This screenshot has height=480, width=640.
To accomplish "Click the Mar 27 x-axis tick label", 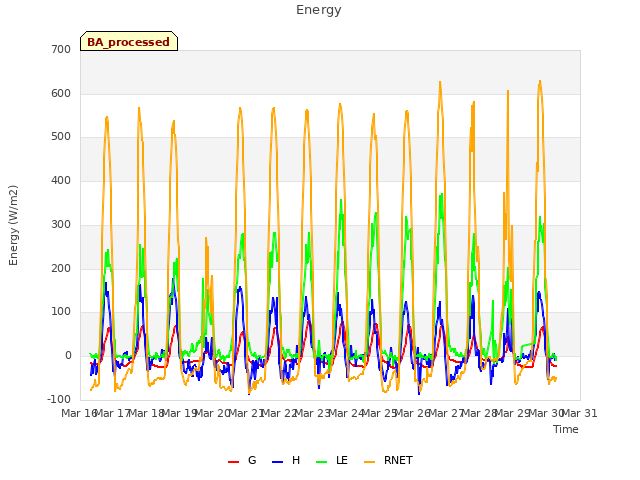I will pos(447,413).
